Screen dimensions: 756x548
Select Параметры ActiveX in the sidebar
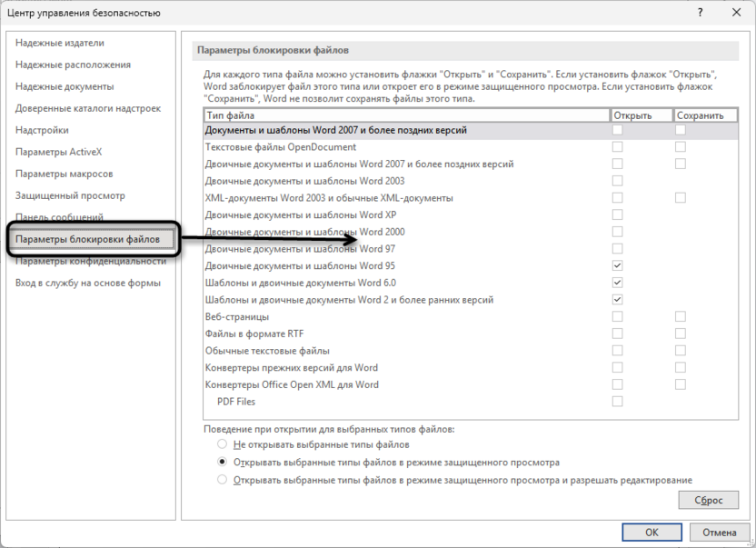(59, 152)
